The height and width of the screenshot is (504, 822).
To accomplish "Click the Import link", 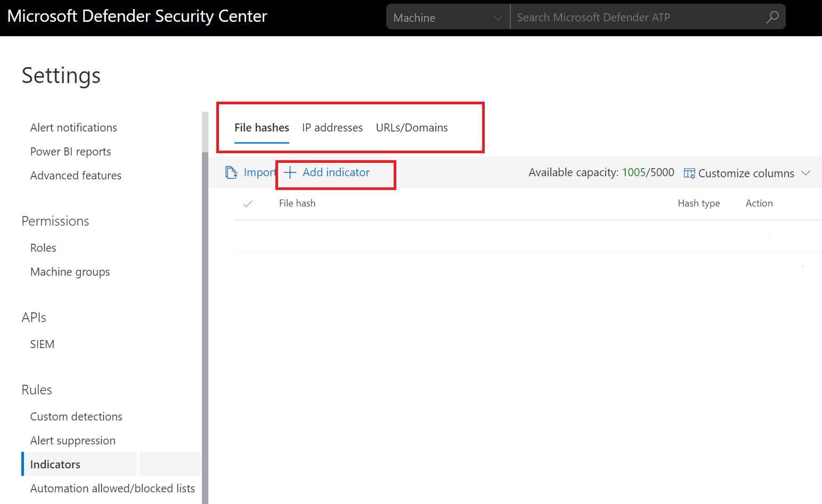I will point(259,172).
